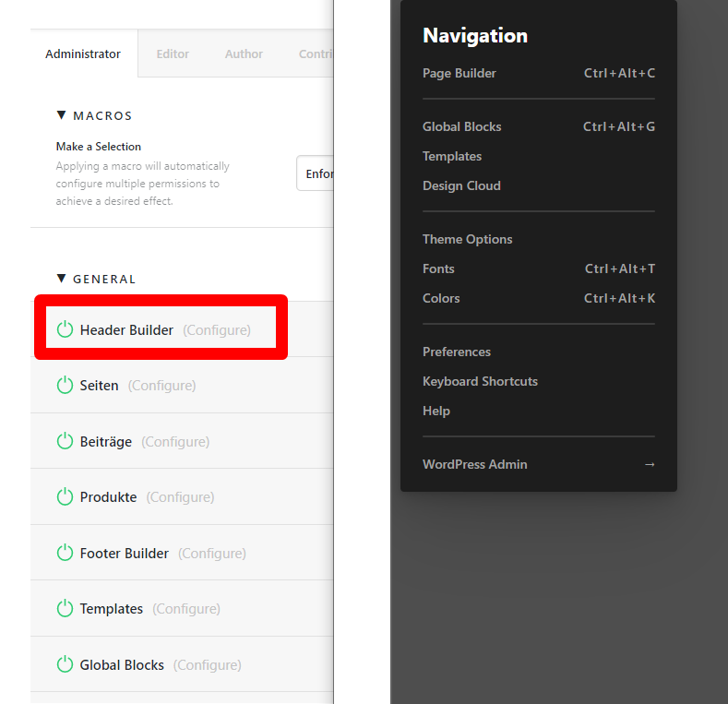Viewport: 728px width, 704px height.
Task: Toggle the Seiten power icon
Action: pos(65,386)
